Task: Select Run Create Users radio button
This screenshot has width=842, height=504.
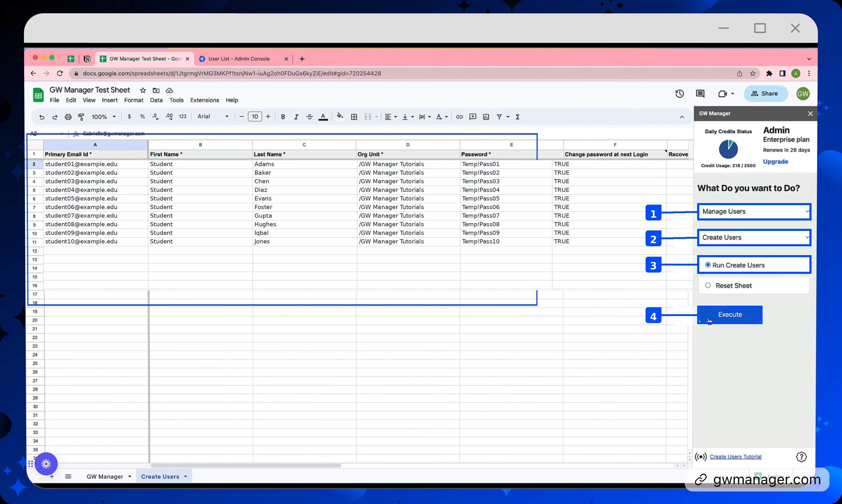Action: tap(708, 265)
